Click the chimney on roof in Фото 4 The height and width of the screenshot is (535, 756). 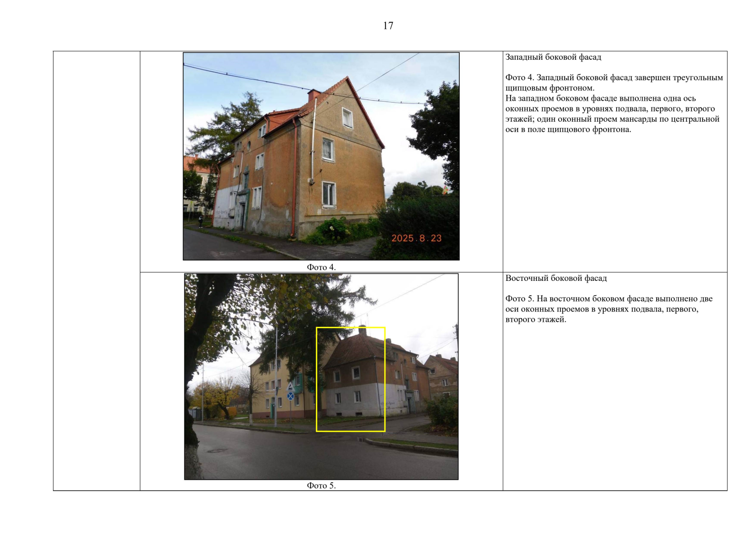[x=314, y=95]
